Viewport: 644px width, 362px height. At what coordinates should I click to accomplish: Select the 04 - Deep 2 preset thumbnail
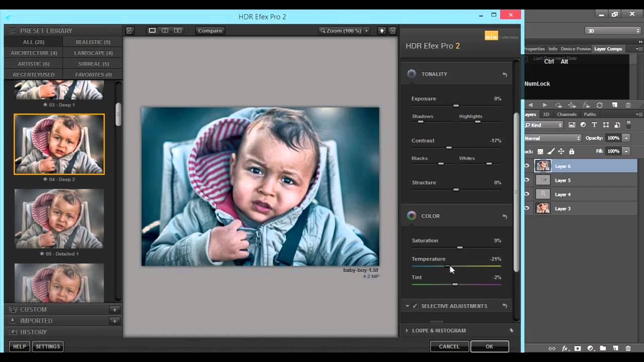(x=59, y=144)
